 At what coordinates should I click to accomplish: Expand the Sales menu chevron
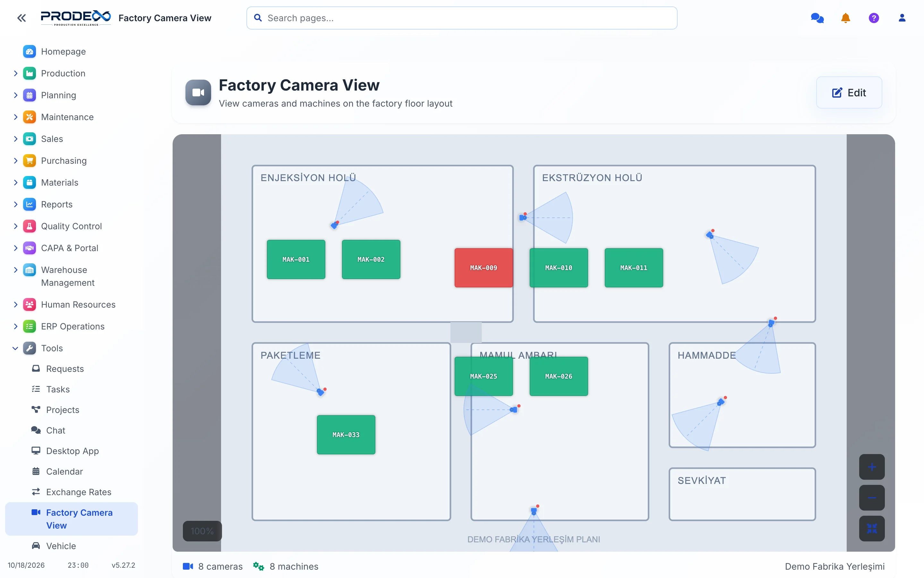pyautogui.click(x=15, y=139)
